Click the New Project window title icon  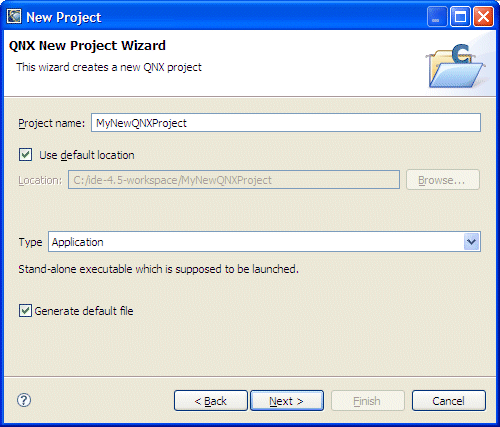14,16
